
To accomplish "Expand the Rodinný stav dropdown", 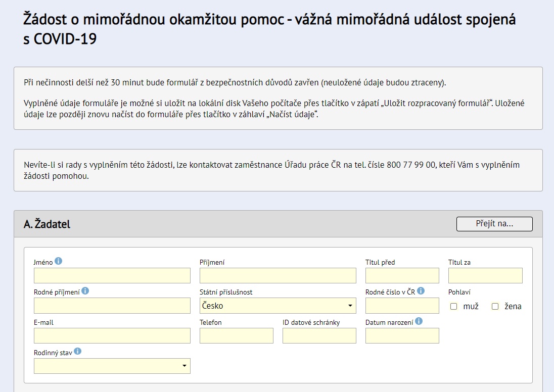I will 112,366.
